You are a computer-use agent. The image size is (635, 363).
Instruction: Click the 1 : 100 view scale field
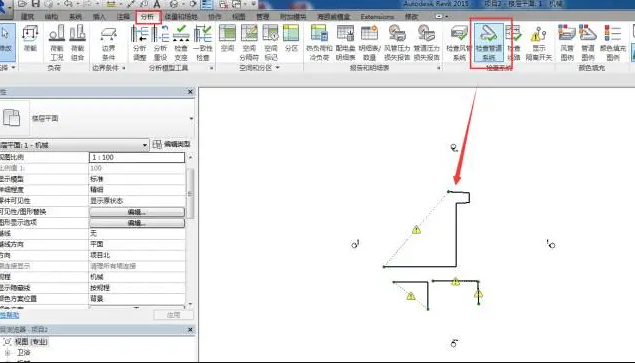tap(137, 157)
